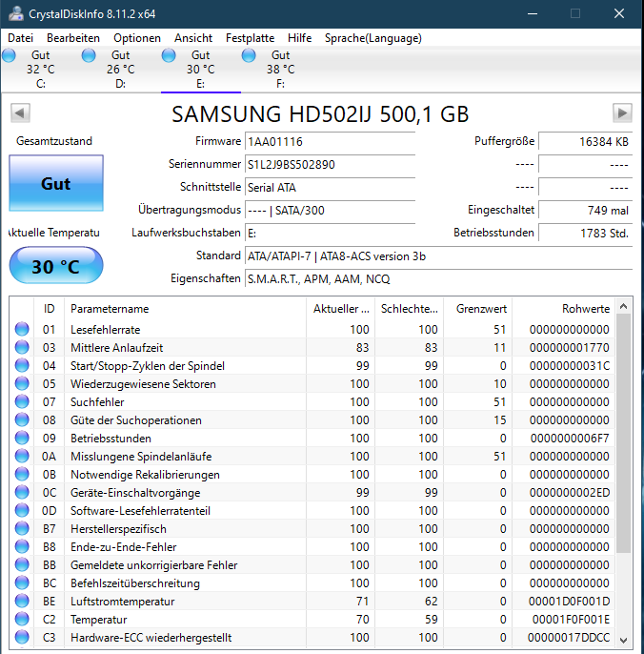Click the Eingeschaltet field 749 mal
The height and width of the screenshot is (654, 644).
[x=585, y=210]
